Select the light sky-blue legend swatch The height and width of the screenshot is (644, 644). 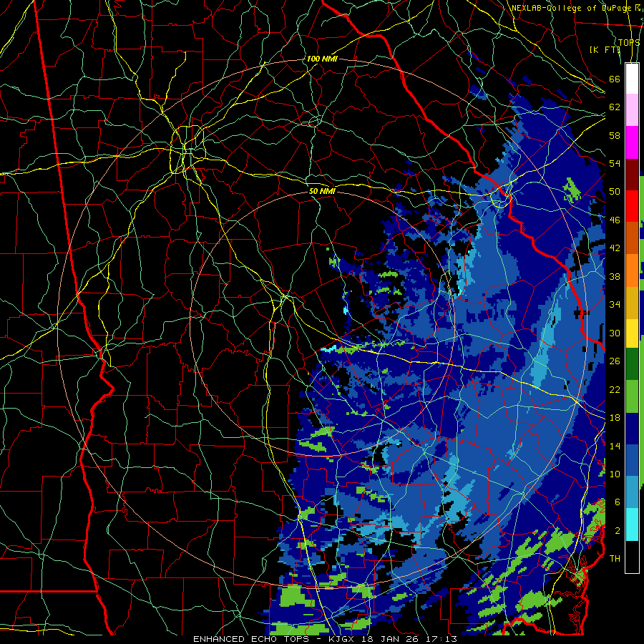click(x=632, y=493)
